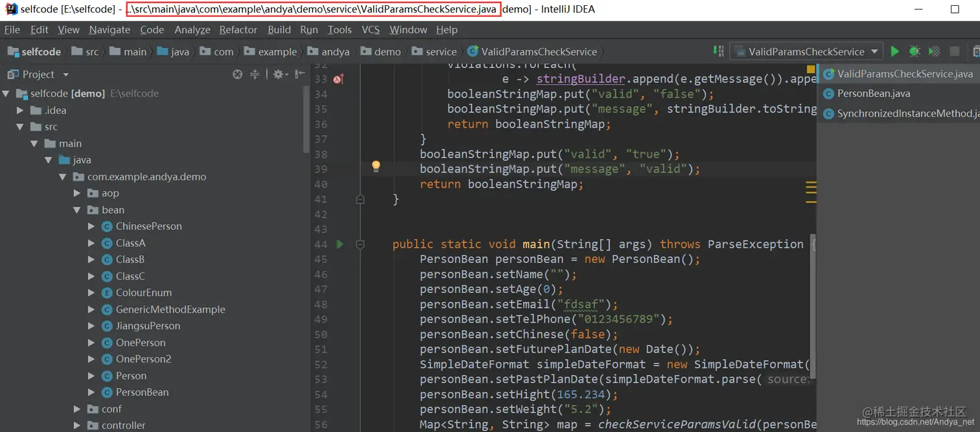Collapse the bean package arrow
The width and height of the screenshot is (980, 432).
tap(77, 210)
